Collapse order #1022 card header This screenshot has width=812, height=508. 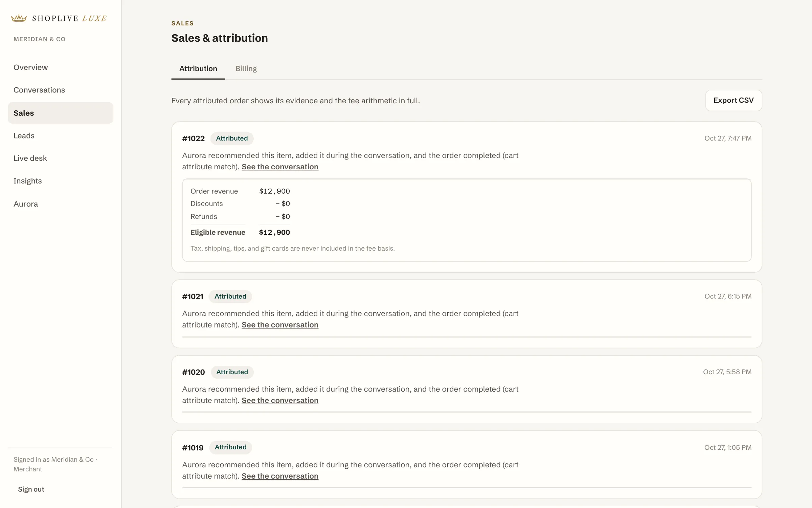coord(467,138)
